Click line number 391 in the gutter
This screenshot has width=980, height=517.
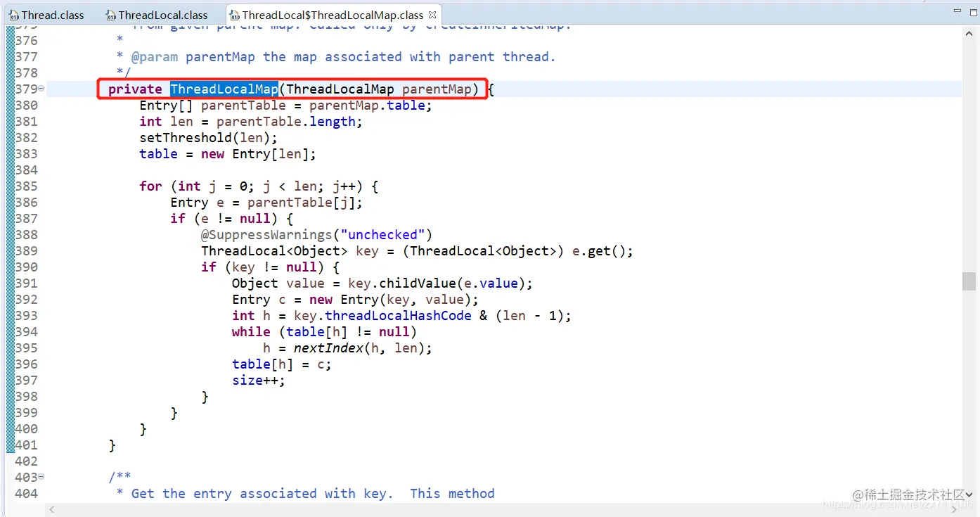coord(27,283)
